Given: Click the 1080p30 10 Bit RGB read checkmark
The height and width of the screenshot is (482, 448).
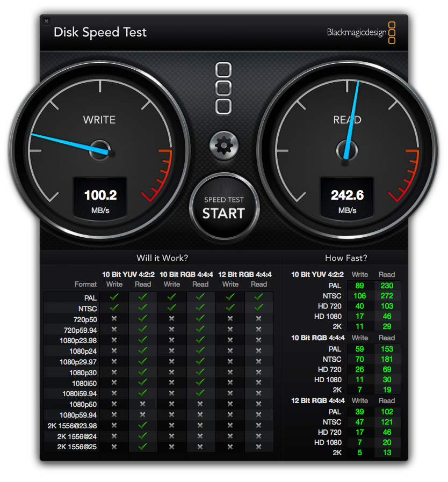Looking at the screenshot, I should (x=200, y=372).
